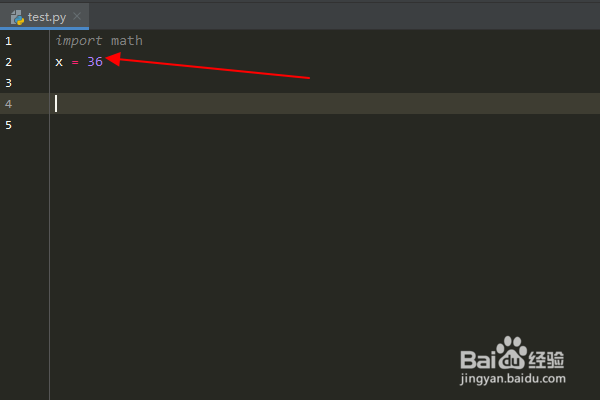Screen dimensions: 600x400
Task: Click the import keyword on line 1
Action: click(79, 41)
